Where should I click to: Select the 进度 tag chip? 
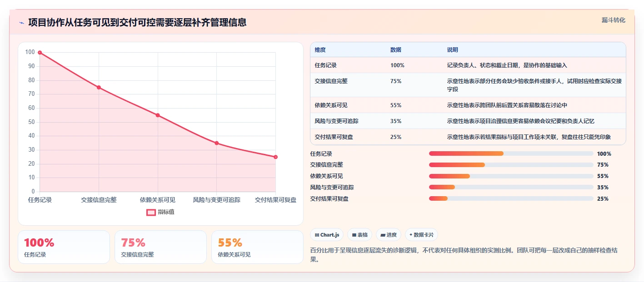pos(389,235)
